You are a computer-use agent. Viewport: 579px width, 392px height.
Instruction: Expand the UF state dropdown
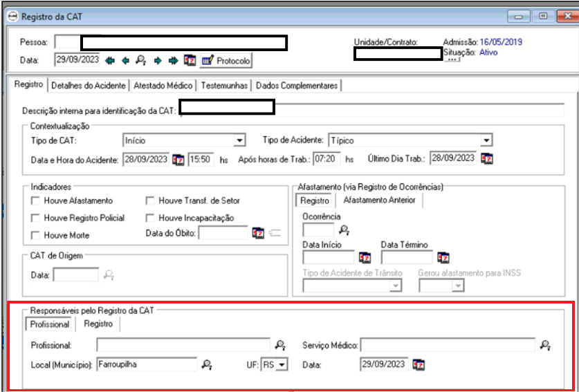280,364
